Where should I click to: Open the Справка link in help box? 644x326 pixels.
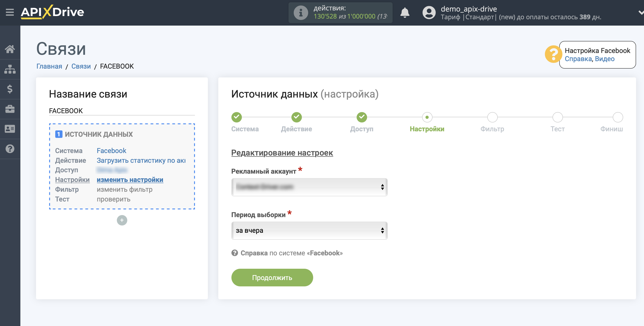click(x=578, y=59)
